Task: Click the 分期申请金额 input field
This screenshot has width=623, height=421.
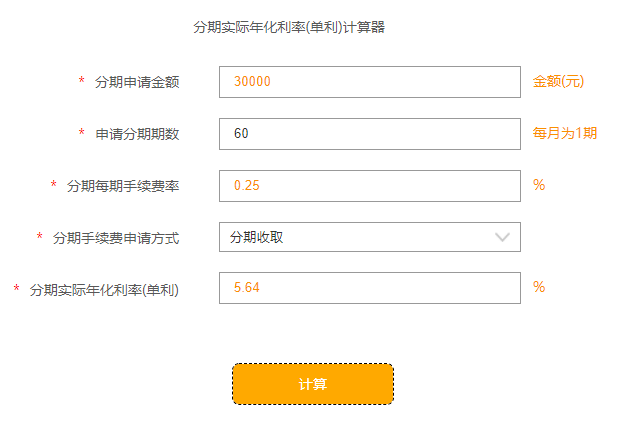Action: tap(369, 82)
